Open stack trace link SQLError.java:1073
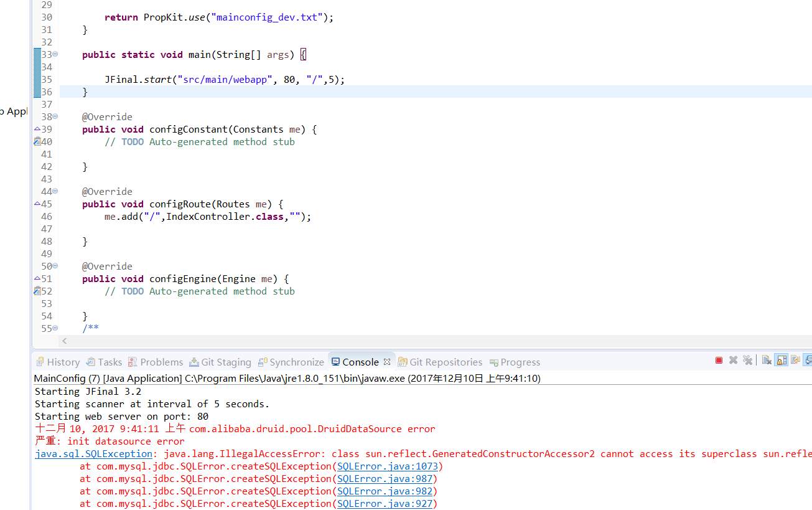This screenshot has width=812, height=510. (x=388, y=466)
